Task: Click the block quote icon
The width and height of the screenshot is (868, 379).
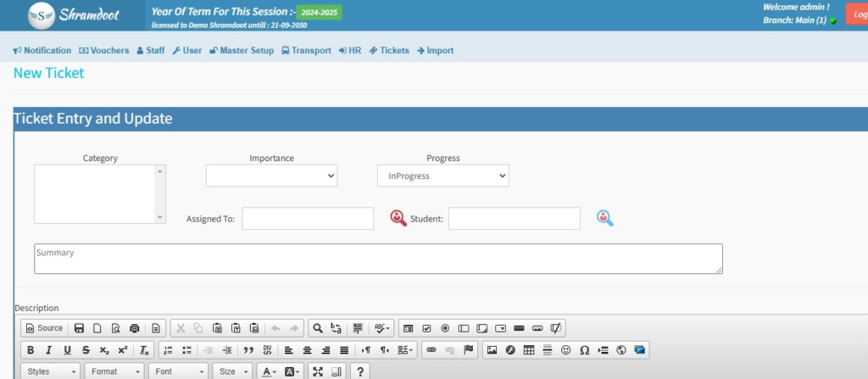Action: 248,350
